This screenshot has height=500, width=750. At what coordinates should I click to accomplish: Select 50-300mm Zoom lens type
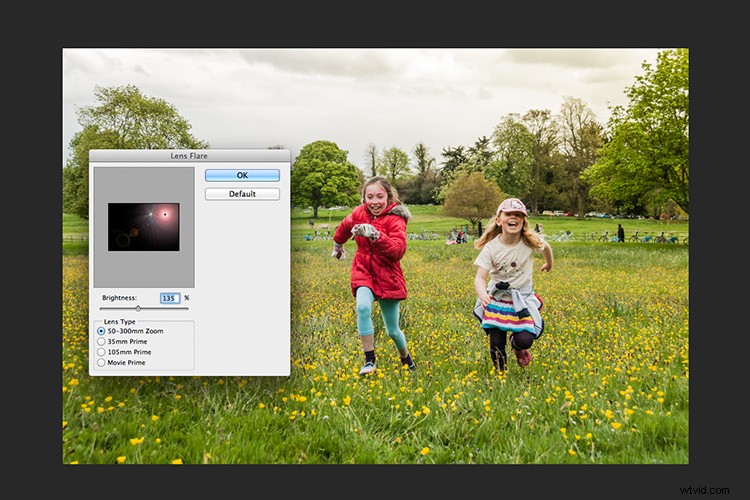pyautogui.click(x=101, y=331)
